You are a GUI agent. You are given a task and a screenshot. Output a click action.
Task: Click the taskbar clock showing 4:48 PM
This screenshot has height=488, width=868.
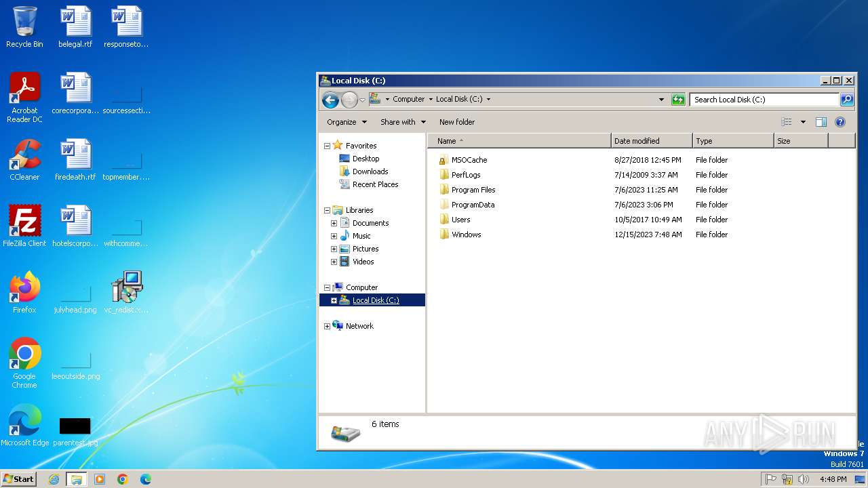click(x=833, y=479)
